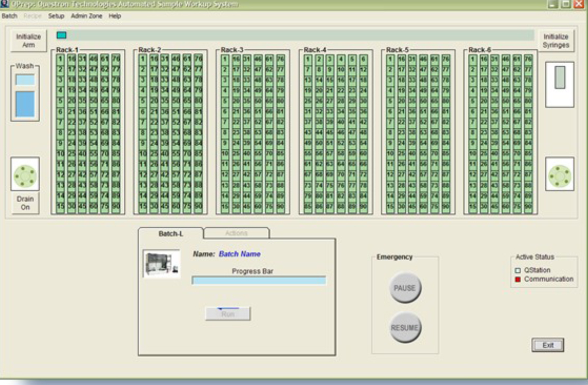Click the left circular carousel icon
Viewport: 588px width, 385px height.
click(x=25, y=175)
